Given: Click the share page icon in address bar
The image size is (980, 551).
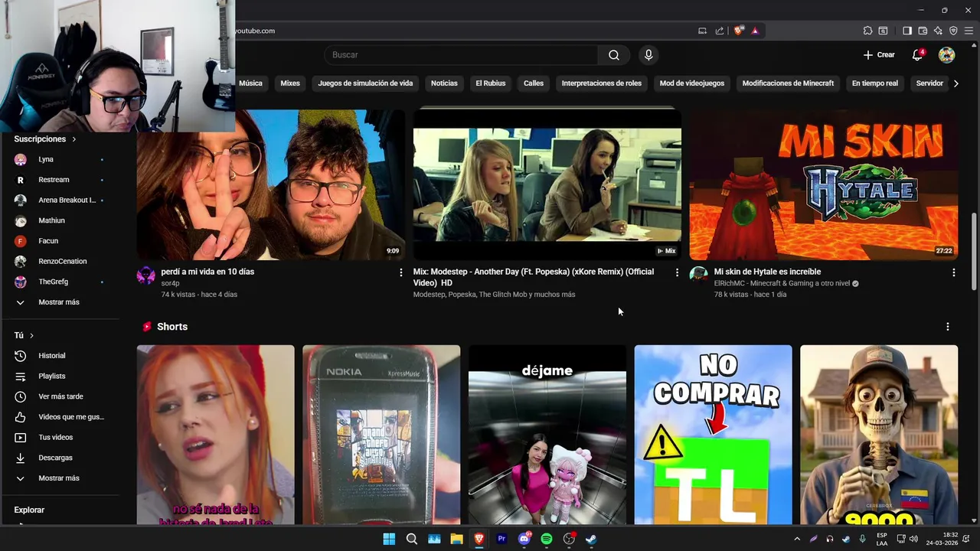Looking at the screenshot, I should tap(720, 31).
